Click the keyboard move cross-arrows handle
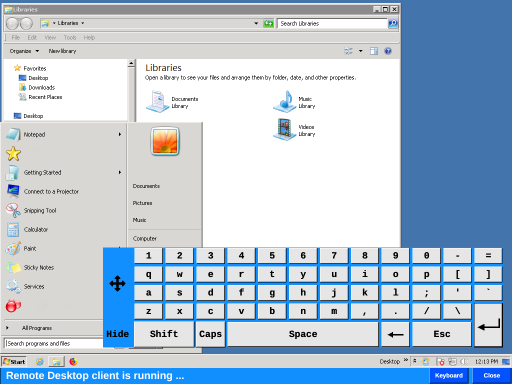512x384 pixels. tap(118, 284)
